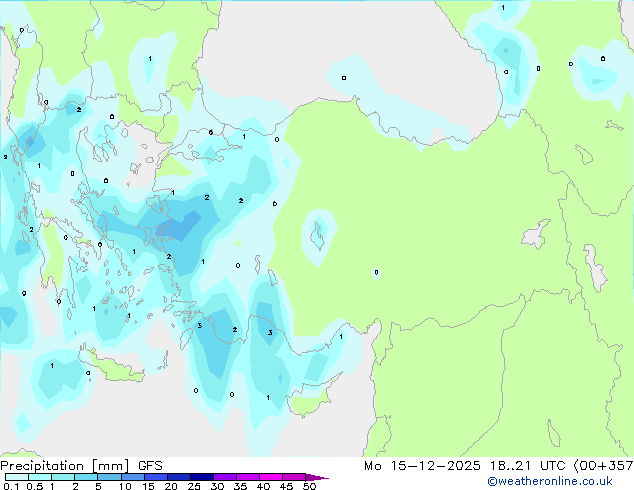Choose the 25–30 mm navy swatch
Viewport: 634px width, 490px height.
(x=201, y=477)
